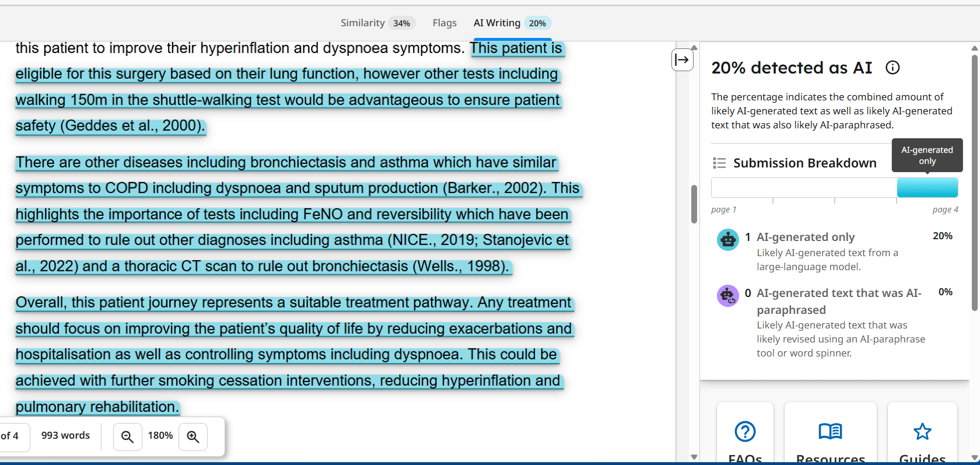Viewport: 980px width, 465px height.
Task: Click the info icon beside 20% detected as AI
Action: click(892, 68)
